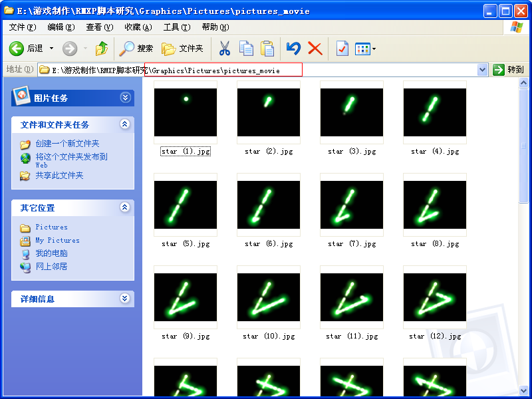
Task: Click the vertical scrollbar up arrow
Action: [x=523, y=82]
